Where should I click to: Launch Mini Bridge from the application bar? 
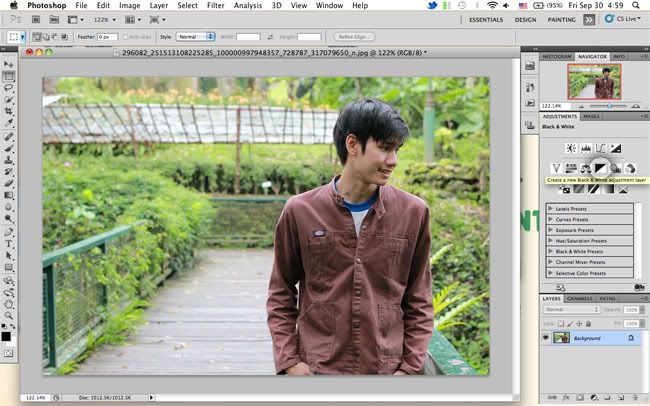tap(54, 19)
